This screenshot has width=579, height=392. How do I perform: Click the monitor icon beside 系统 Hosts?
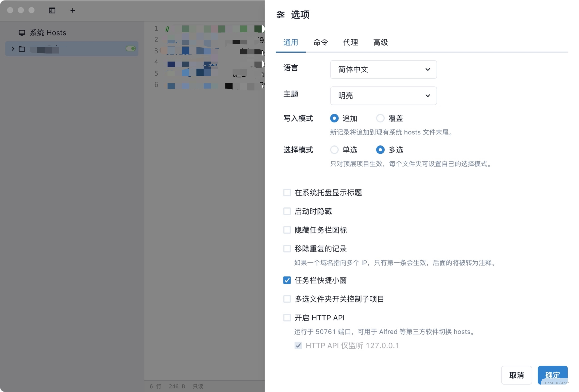pos(22,33)
